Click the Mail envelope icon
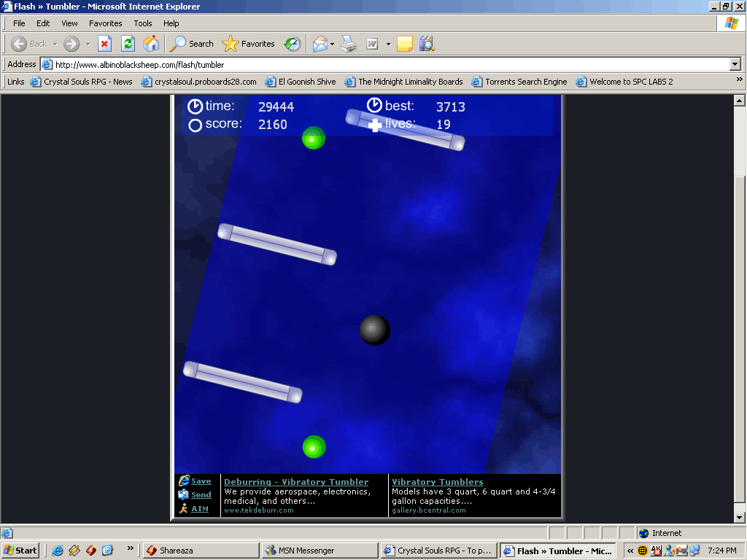The height and width of the screenshot is (560, 747). [320, 44]
